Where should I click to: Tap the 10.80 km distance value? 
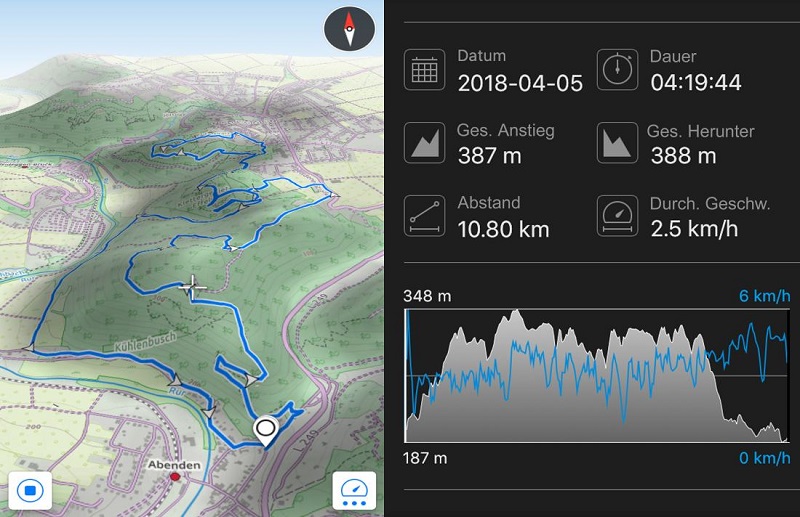tap(503, 230)
